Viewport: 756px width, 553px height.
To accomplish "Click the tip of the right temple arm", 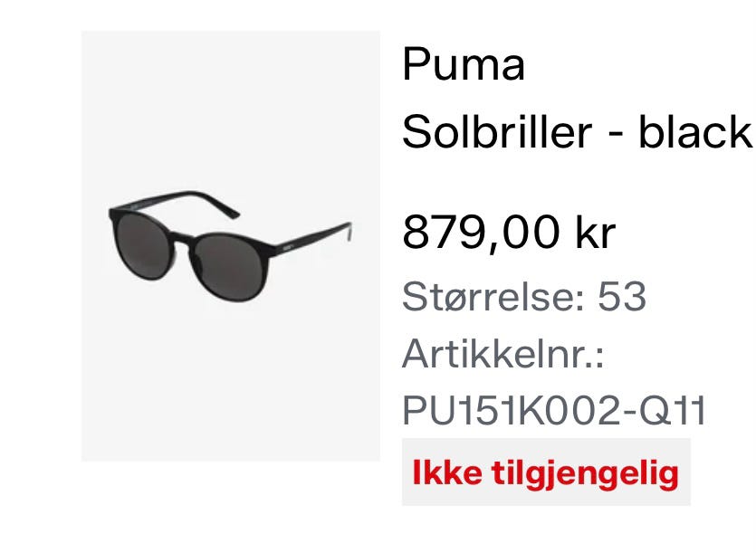I will tap(348, 231).
